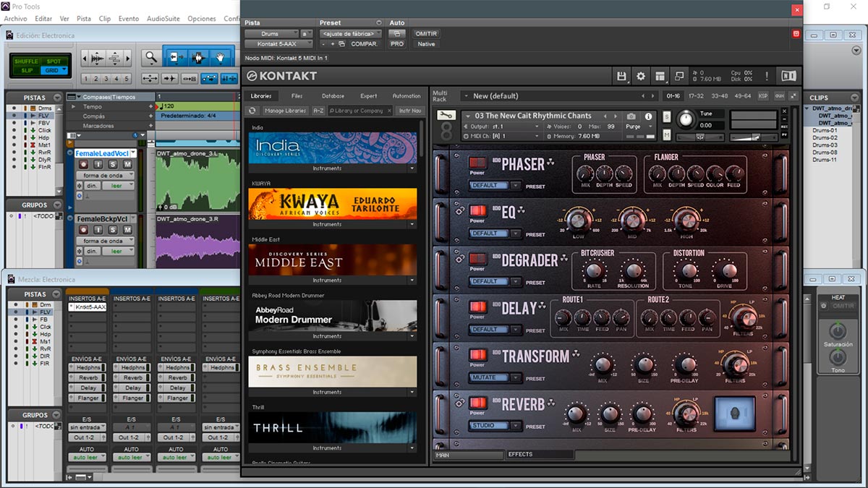Viewport: 868px width, 488px height.
Task: Switch to the Database browser tab
Action: 333,95
